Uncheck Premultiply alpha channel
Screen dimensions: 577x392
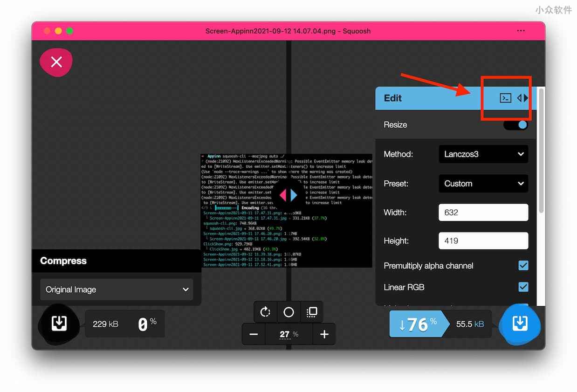[523, 266]
